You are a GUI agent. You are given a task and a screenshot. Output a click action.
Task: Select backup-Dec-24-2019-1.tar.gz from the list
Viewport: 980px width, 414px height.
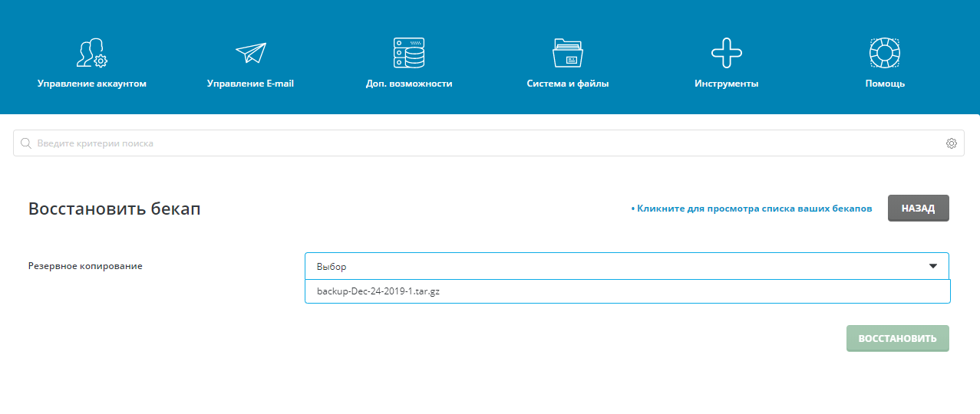click(378, 291)
